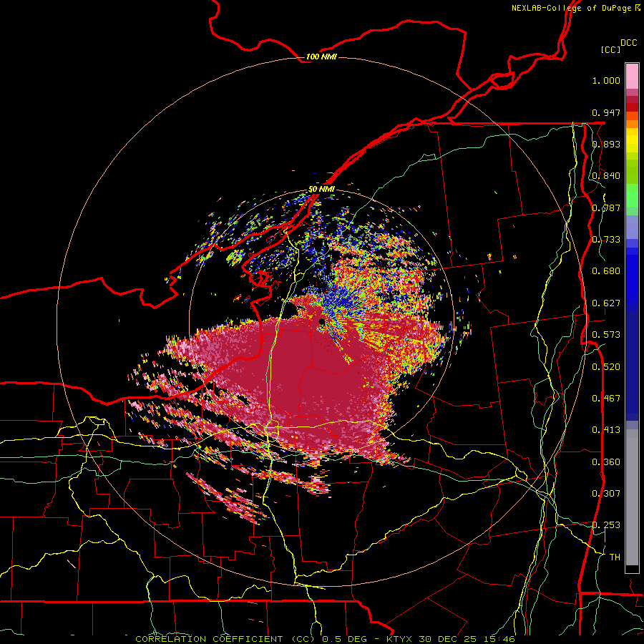Click the 0.787 scale label
Screen dimensions: 644x644
(606, 208)
